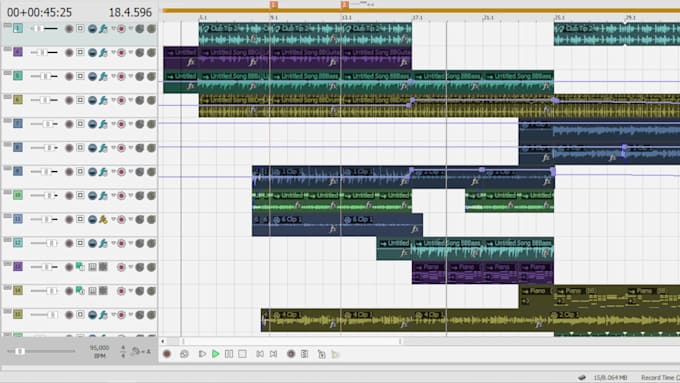The image size is (680, 383).
Task: Click the second grid icon on track 14
Action: click(103, 291)
